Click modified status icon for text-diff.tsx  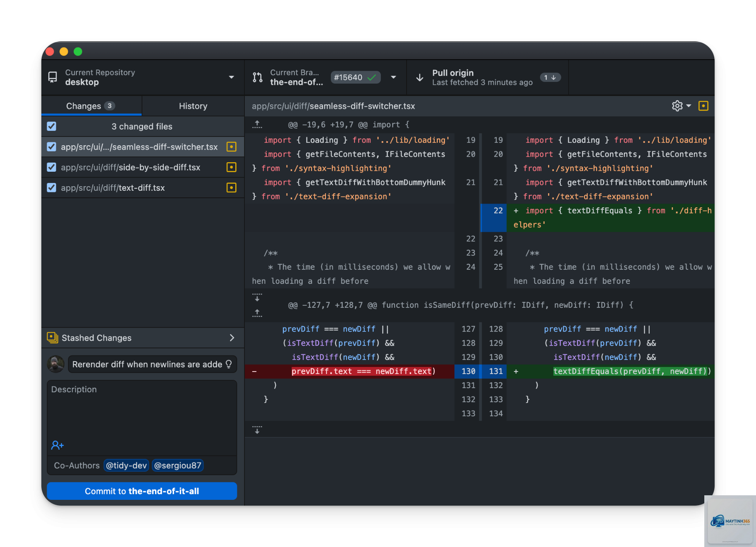[232, 188]
